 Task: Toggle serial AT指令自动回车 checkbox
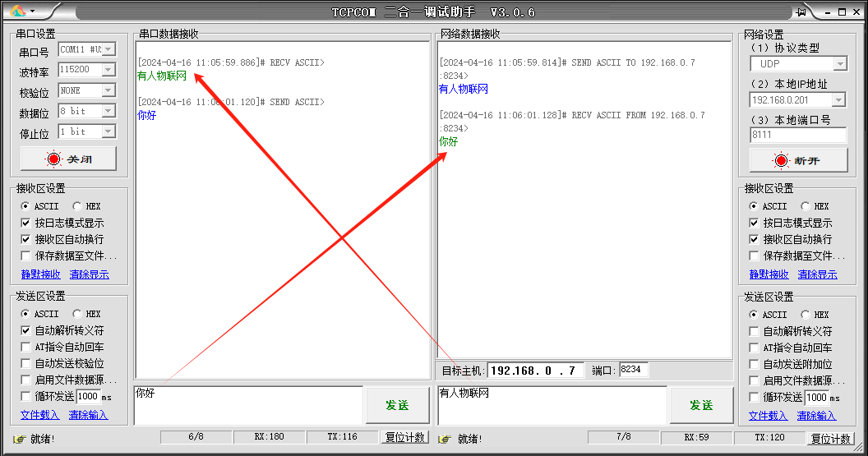[x=25, y=347]
